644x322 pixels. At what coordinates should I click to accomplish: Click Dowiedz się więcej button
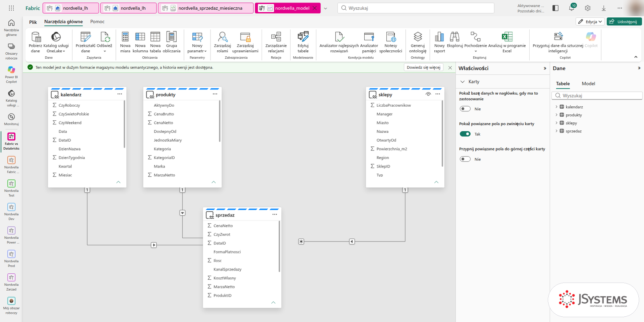(x=423, y=68)
